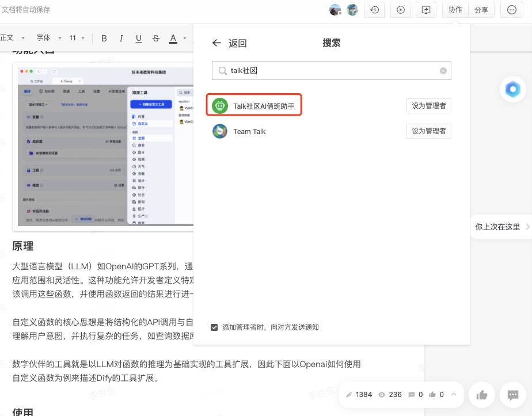This screenshot has height=416, width=532.
Task: Click the 返回 back label
Action: coord(237,43)
